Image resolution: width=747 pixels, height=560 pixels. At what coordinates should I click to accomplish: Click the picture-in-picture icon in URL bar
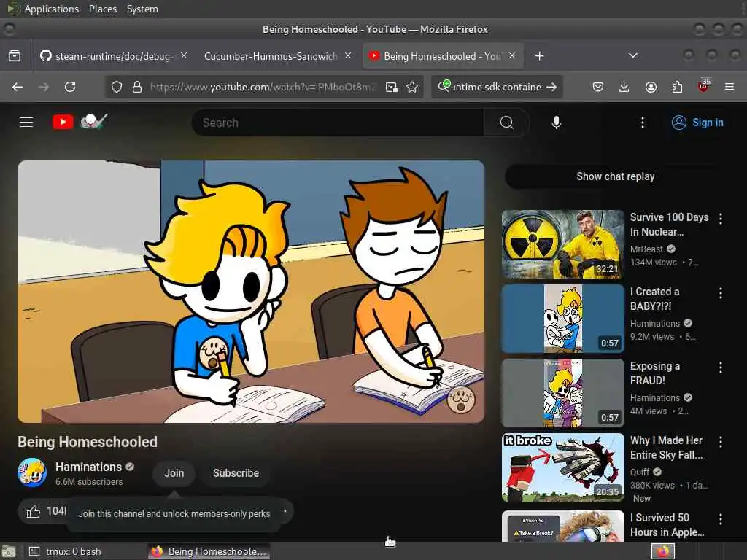tap(392, 87)
